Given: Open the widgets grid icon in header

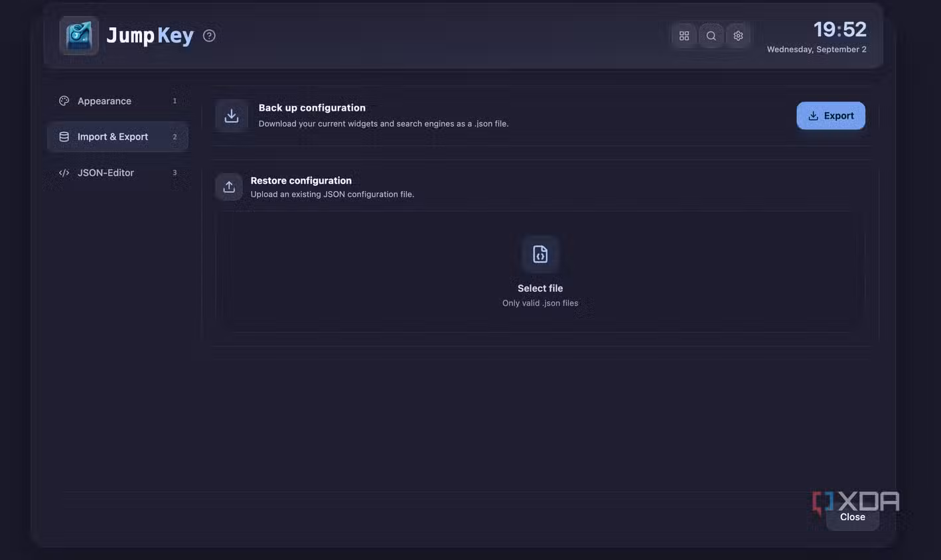Looking at the screenshot, I should point(684,36).
